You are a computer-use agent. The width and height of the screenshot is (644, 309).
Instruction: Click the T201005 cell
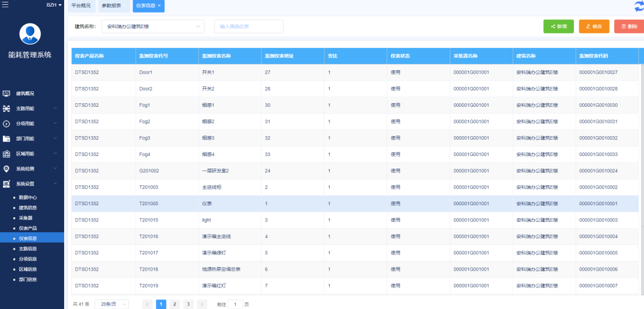point(167,204)
